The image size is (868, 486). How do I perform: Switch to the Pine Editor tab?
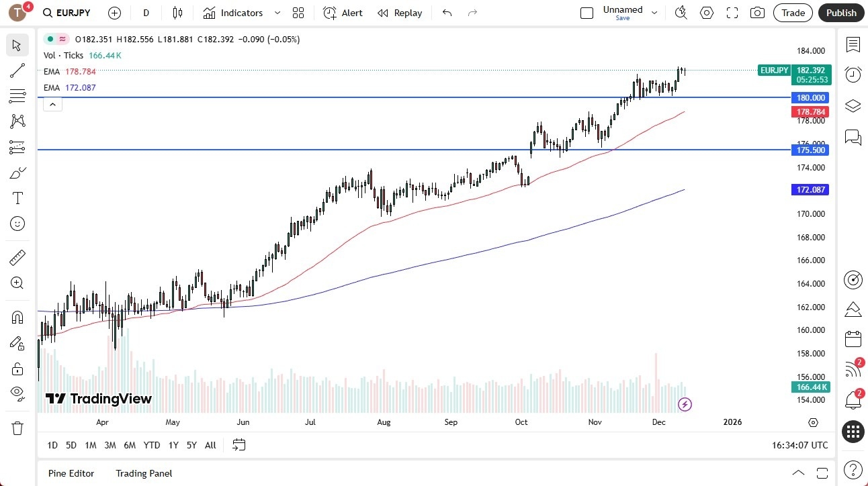coord(71,473)
